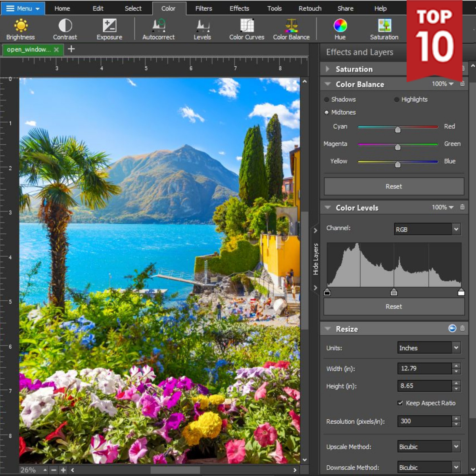This screenshot has height=476, width=476.
Task: Reset the Color Levels settings
Action: (394, 307)
